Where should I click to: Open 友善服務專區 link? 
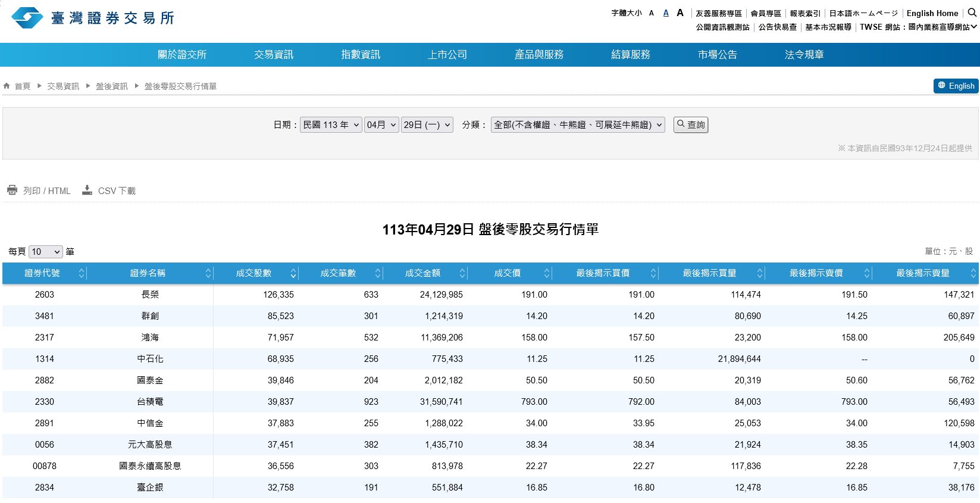(719, 13)
